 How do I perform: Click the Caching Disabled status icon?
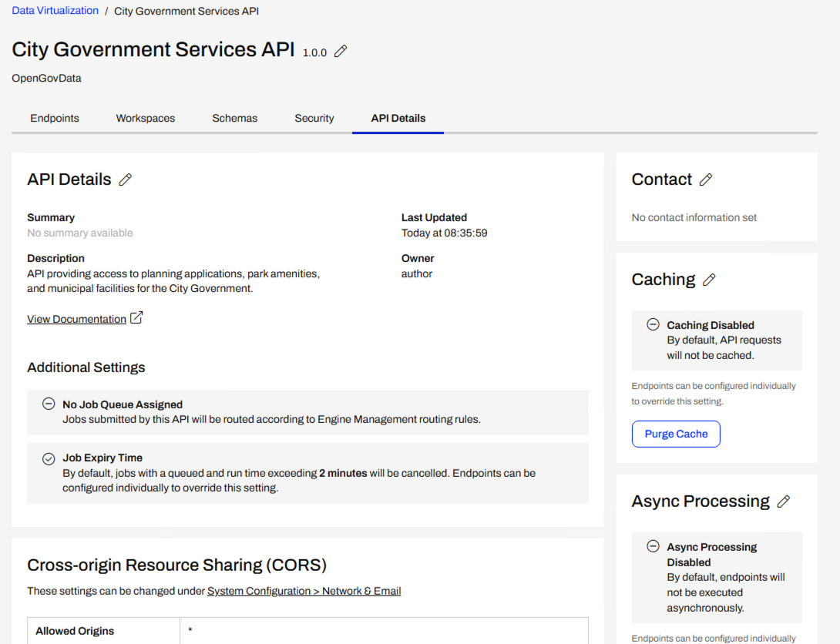[x=653, y=324]
